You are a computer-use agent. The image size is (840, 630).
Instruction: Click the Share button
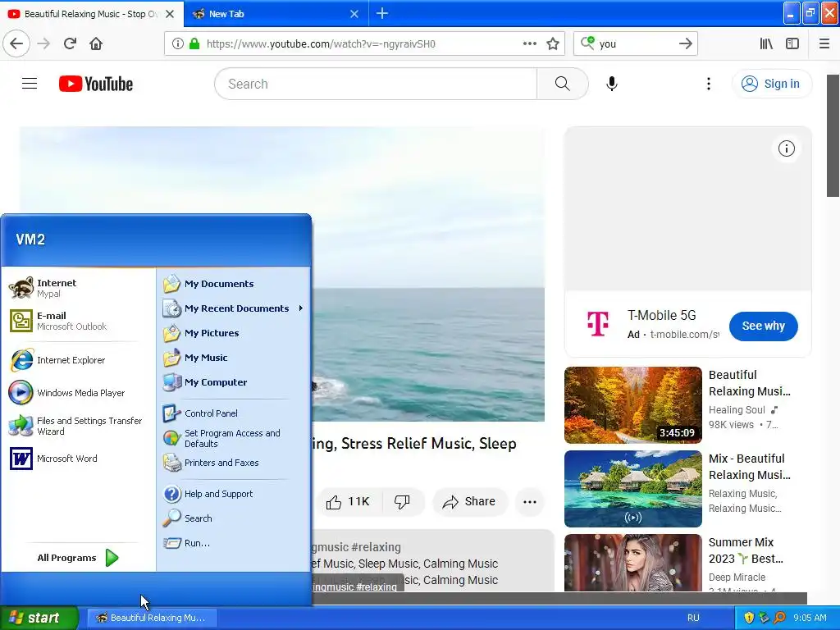(x=469, y=501)
